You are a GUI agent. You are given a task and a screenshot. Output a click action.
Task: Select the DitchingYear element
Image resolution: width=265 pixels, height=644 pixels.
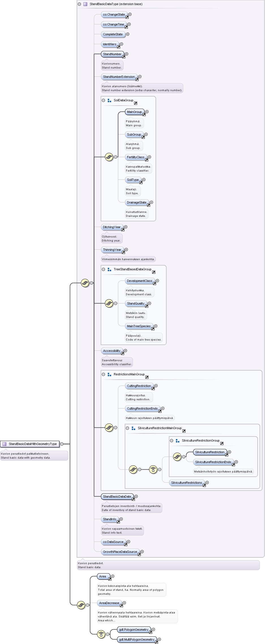click(112, 227)
